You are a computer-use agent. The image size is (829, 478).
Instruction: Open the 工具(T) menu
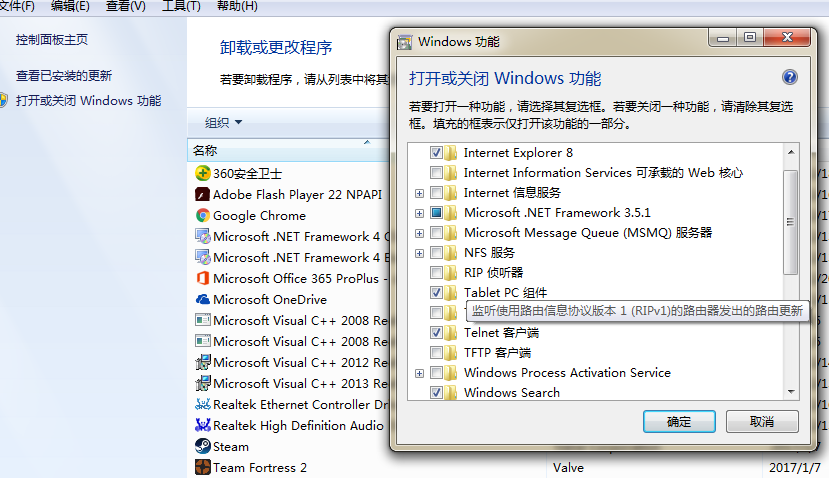tap(181, 6)
